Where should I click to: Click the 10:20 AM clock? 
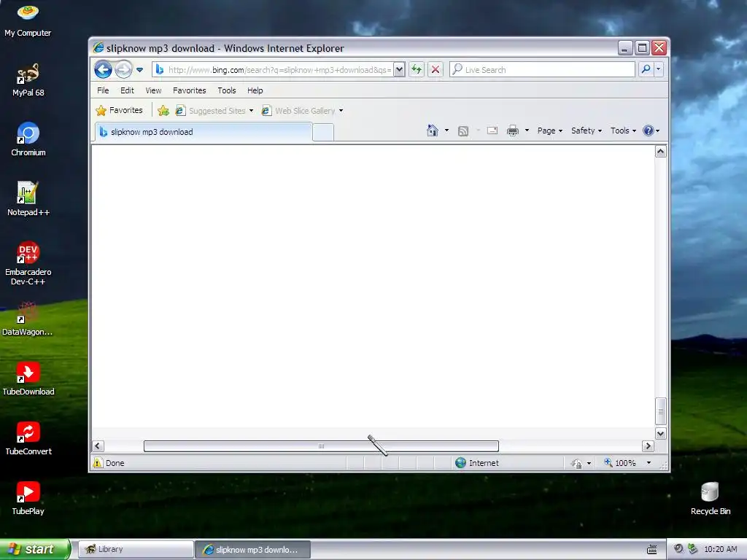[x=720, y=549]
